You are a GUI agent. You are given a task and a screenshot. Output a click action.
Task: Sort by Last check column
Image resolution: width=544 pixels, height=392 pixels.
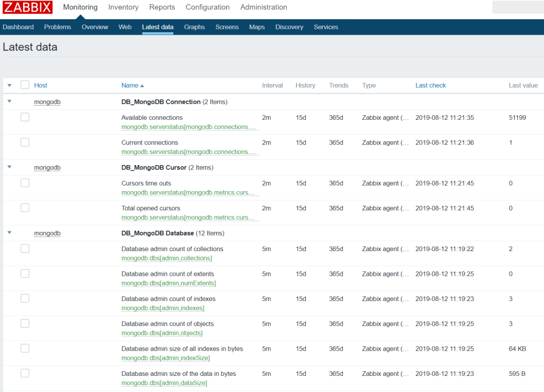point(431,85)
